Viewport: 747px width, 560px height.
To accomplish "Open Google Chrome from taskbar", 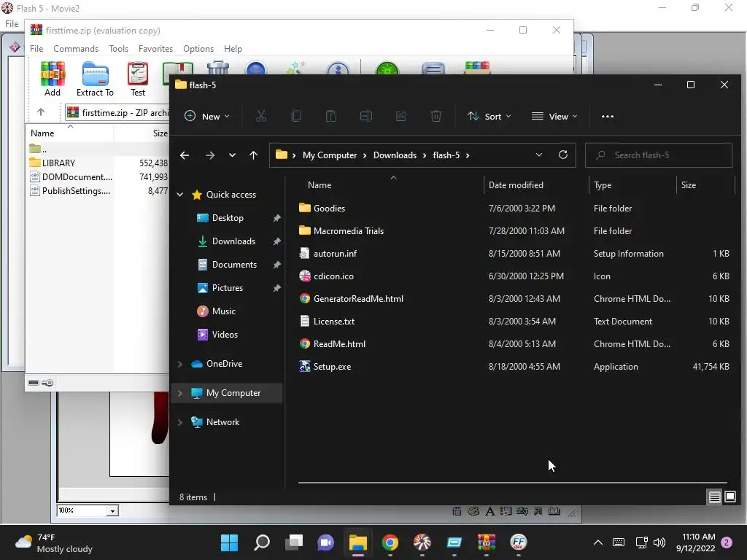I will (390, 542).
